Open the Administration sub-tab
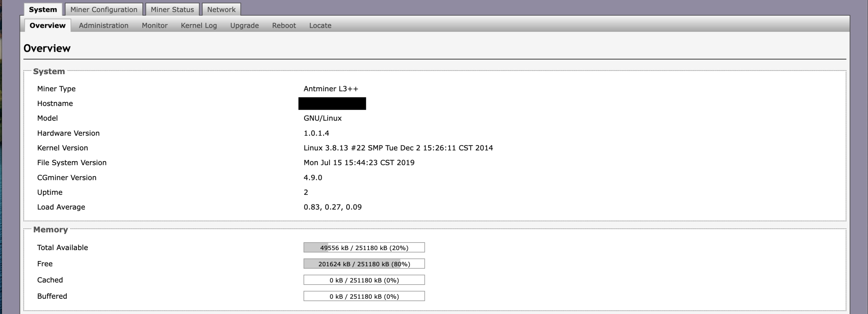868x314 pixels. [103, 25]
